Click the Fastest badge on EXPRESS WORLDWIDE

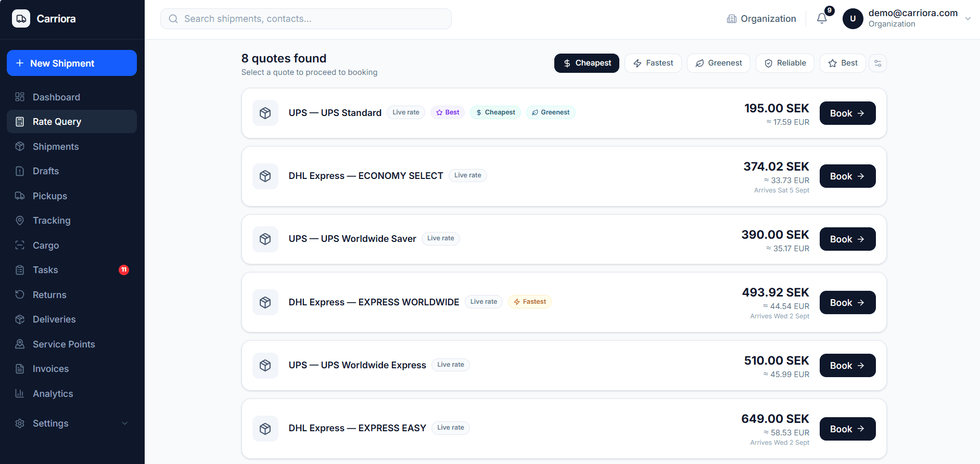coord(530,302)
